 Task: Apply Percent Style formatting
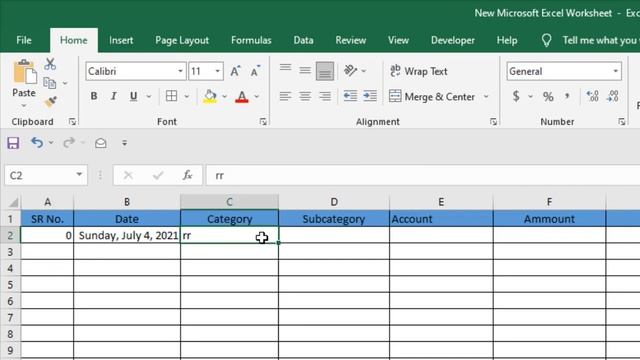pos(548,97)
